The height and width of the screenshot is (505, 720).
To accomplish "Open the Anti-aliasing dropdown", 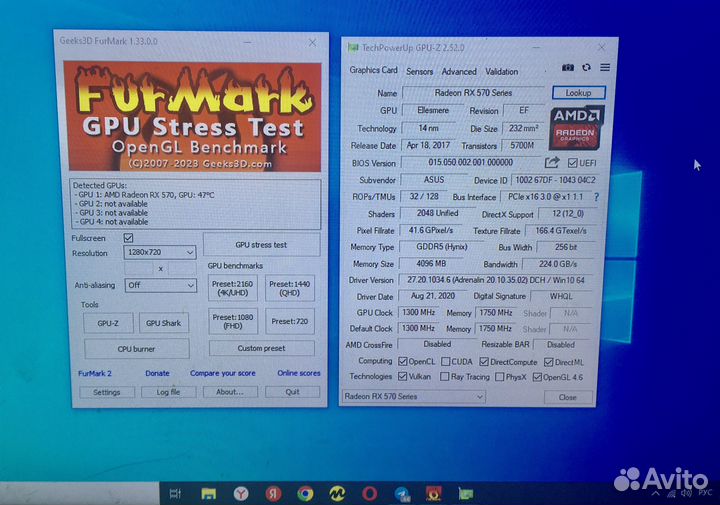I will click(x=161, y=285).
